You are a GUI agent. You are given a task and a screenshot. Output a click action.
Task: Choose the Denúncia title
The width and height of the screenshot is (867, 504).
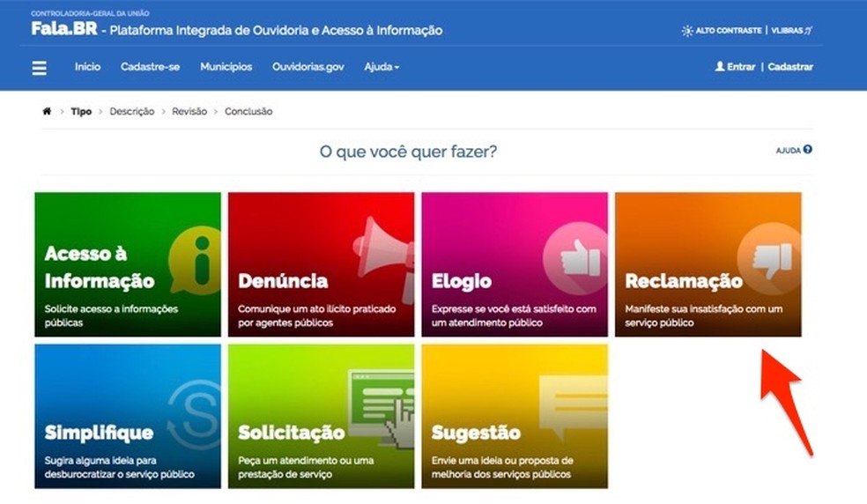[283, 281]
